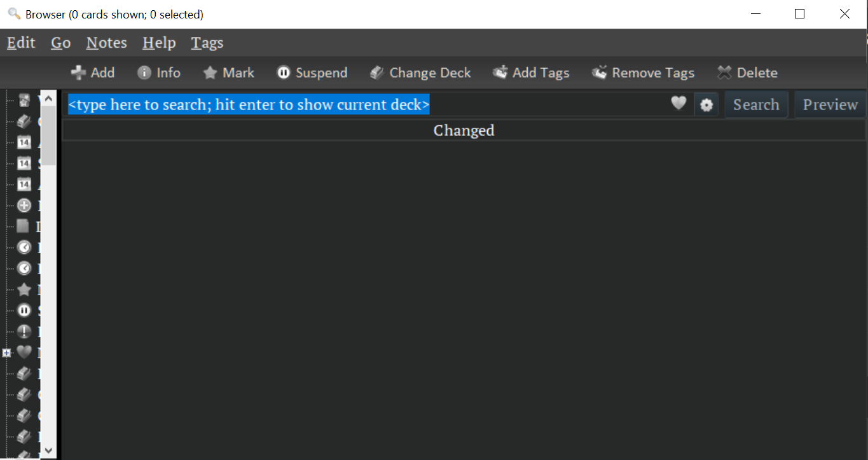
Task: Open the Edit menu
Action: point(21,43)
